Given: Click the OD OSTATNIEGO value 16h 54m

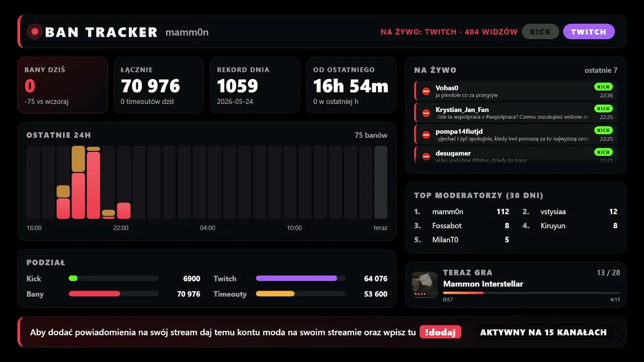Looking at the screenshot, I should [351, 86].
